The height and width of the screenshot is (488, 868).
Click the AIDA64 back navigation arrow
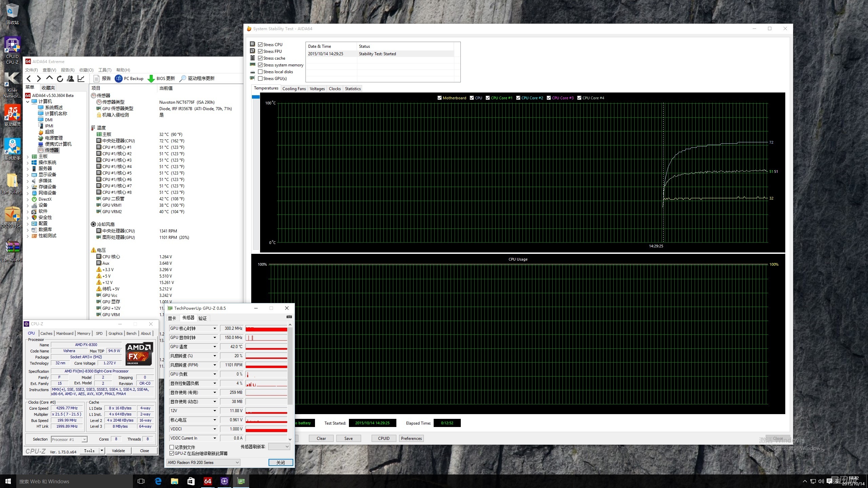[x=29, y=79]
